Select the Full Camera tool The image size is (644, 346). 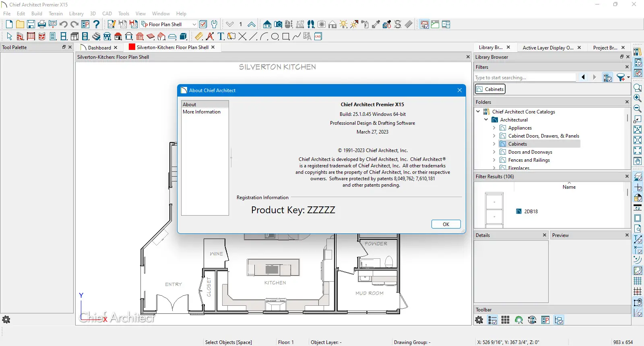[x=278, y=25]
